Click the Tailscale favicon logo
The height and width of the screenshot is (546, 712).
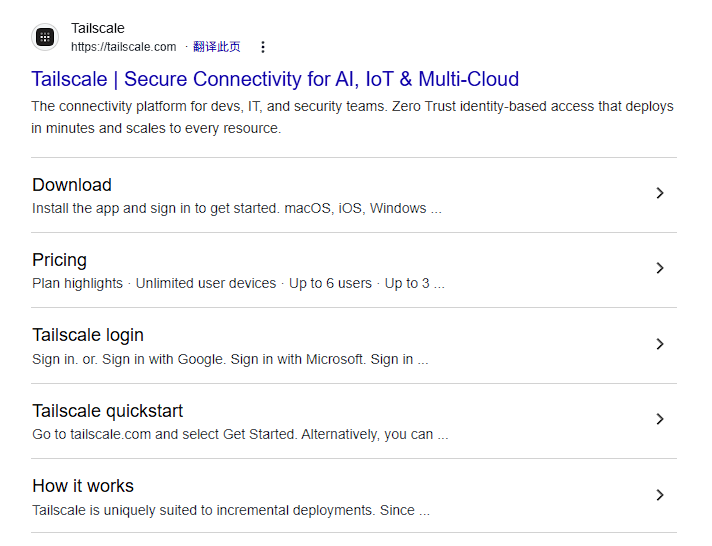[x=44, y=38]
